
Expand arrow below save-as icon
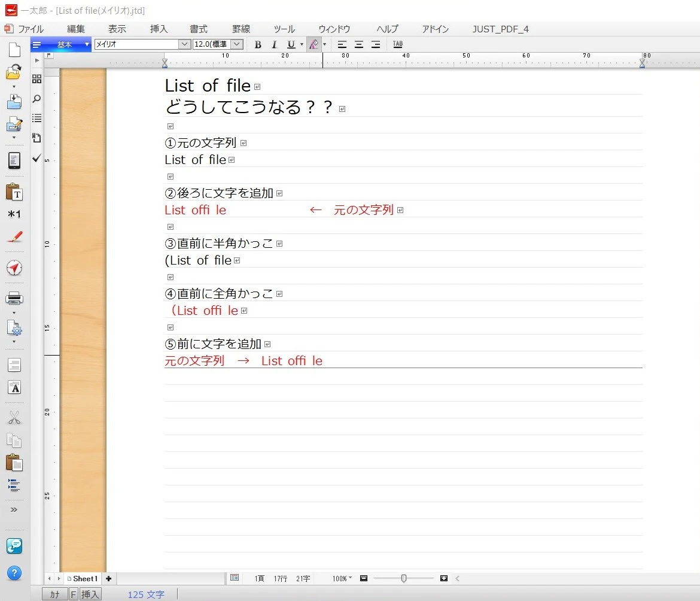coord(14,138)
